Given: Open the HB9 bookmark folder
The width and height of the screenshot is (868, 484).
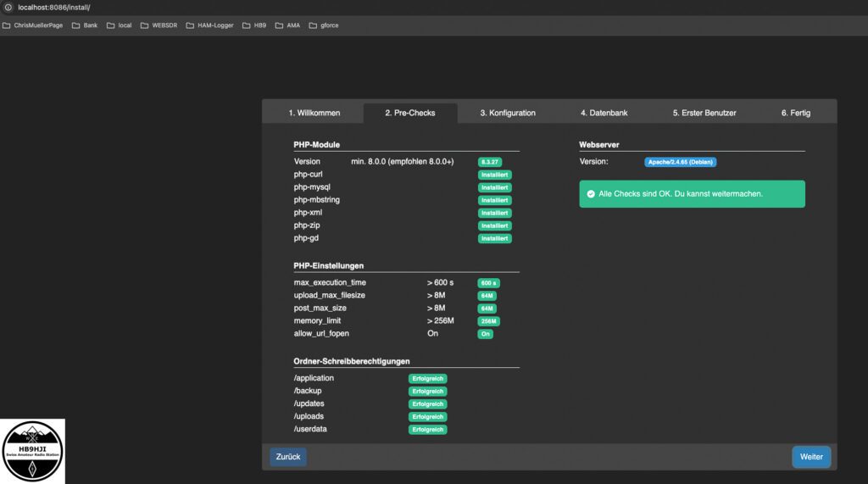Looking at the screenshot, I should point(254,25).
